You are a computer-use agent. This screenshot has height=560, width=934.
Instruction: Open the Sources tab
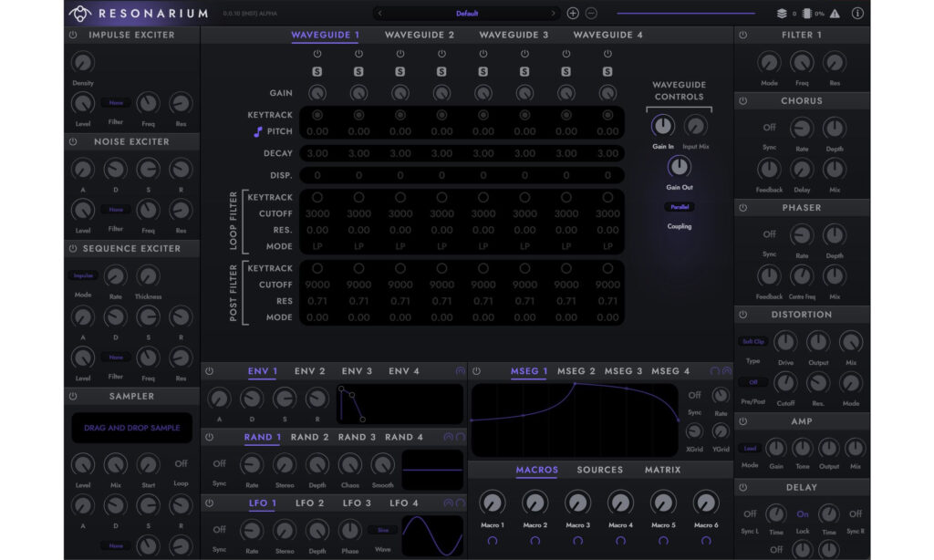coord(599,470)
